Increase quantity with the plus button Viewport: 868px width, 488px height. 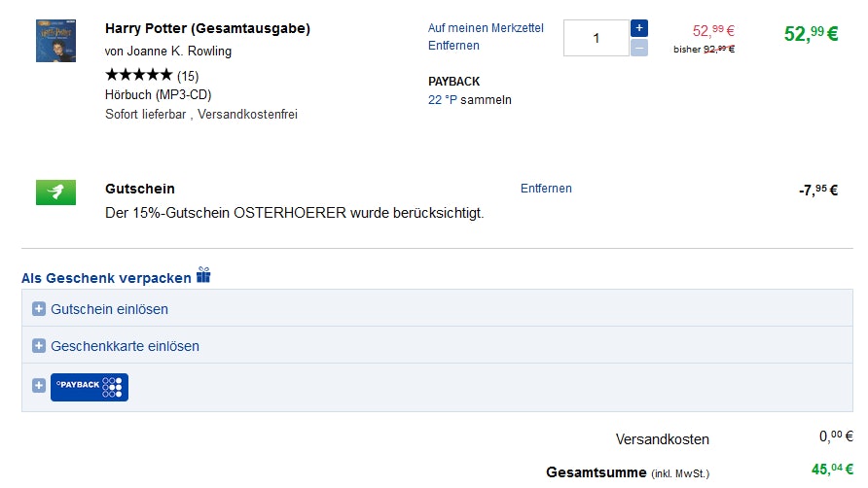coord(639,28)
